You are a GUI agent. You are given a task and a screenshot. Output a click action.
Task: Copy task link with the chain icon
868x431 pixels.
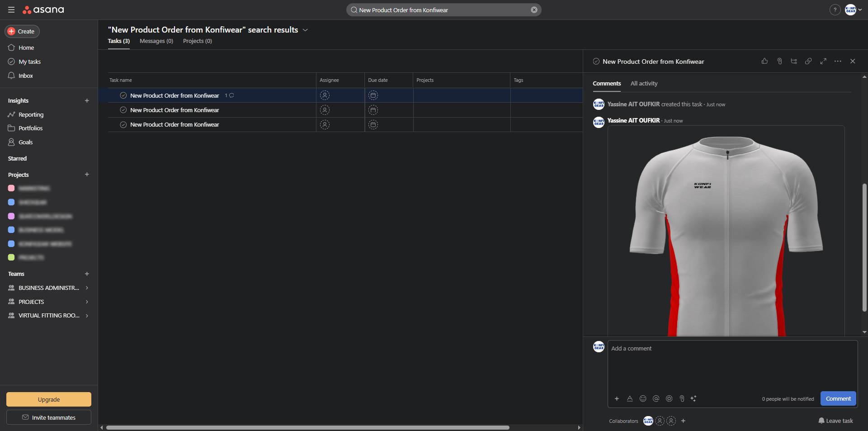point(808,61)
